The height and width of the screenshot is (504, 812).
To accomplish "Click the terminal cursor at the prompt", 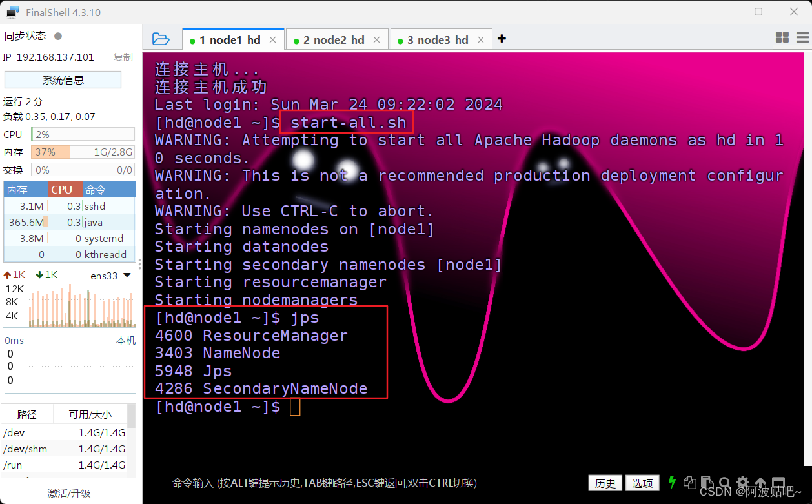I will click(x=295, y=407).
